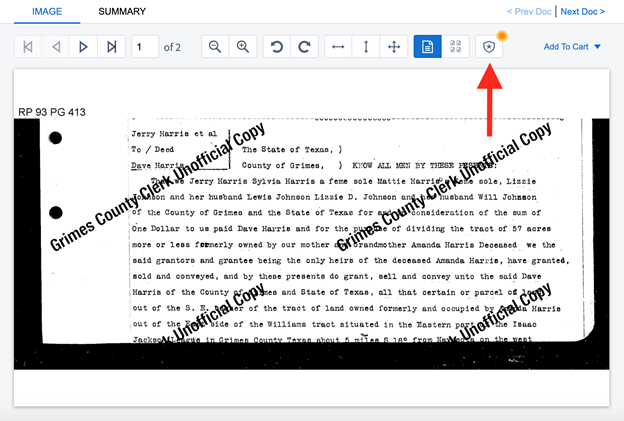Fit document to width
Viewport: 624px width, 421px height.
(x=338, y=47)
